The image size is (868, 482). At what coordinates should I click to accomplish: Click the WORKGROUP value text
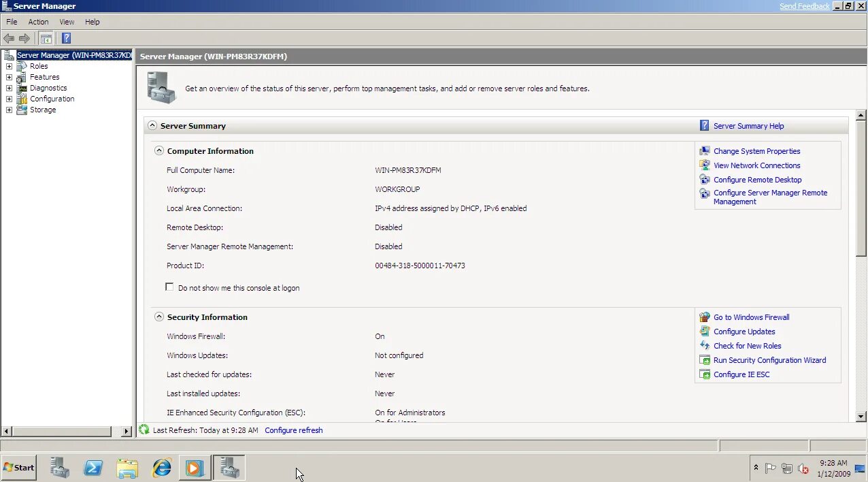pos(397,189)
